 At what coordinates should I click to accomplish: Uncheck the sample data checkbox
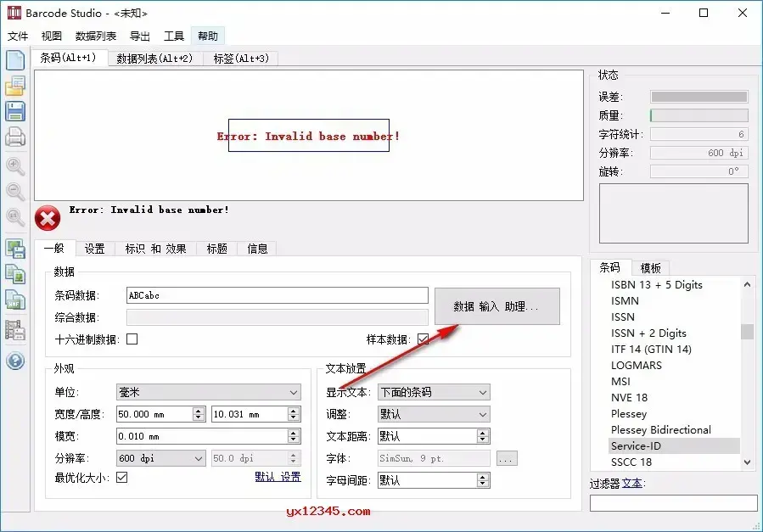point(423,339)
